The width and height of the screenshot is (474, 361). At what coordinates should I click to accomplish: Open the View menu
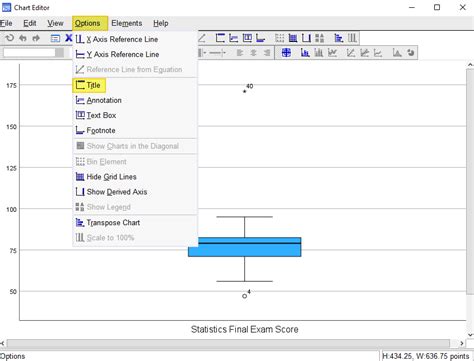pyautogui.click(x=55, y=23)
